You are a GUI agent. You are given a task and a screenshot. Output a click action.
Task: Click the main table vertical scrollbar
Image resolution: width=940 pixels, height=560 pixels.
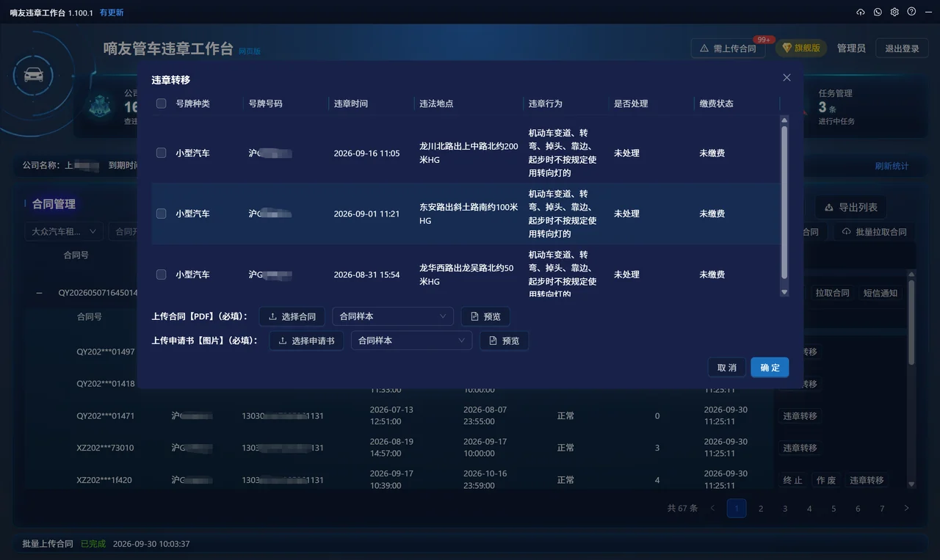(911, 323)
